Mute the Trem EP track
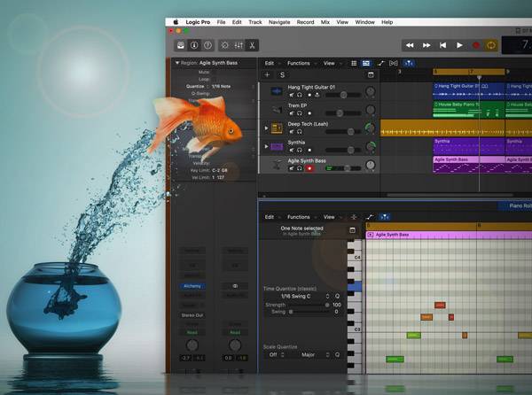Screen dimensions: 532x395 coord(292,113)
